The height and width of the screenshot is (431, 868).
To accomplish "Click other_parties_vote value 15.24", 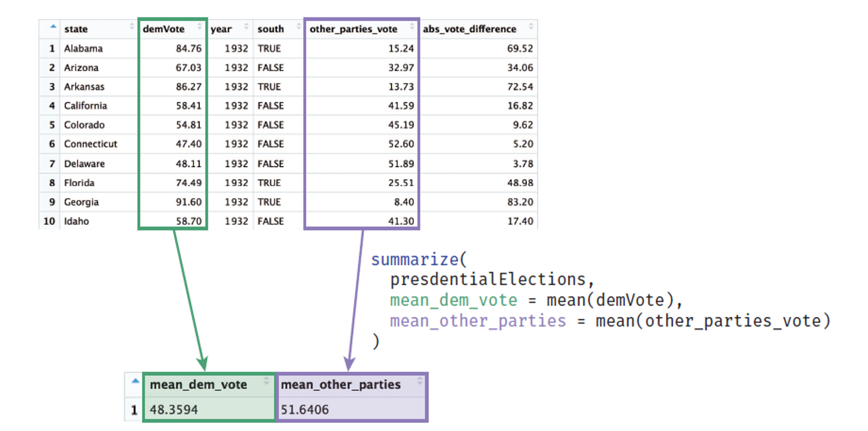I will [401, 48].
